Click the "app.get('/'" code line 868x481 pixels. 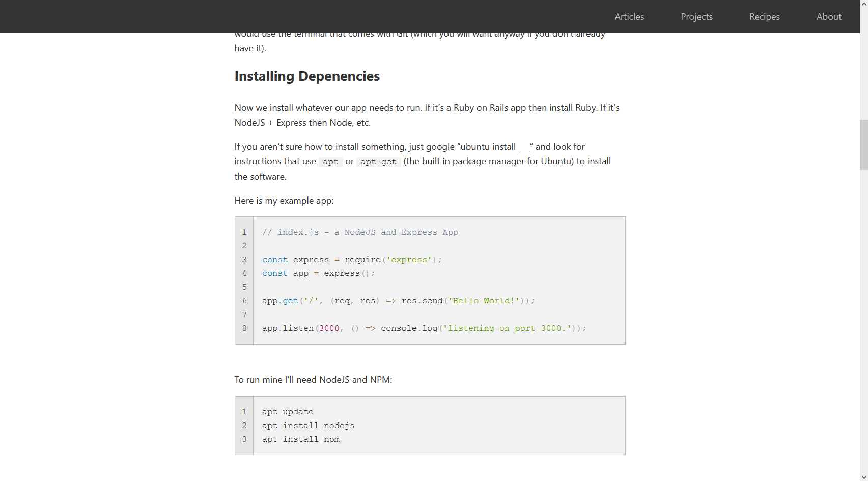[x=398, y=301]
